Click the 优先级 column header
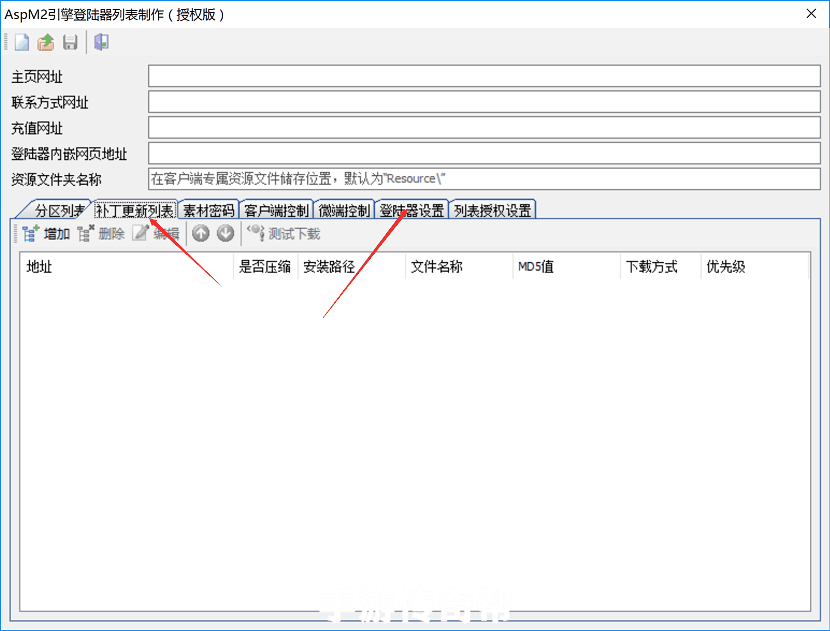The height and width of the screenshot is (631, 830). (755, 266)
